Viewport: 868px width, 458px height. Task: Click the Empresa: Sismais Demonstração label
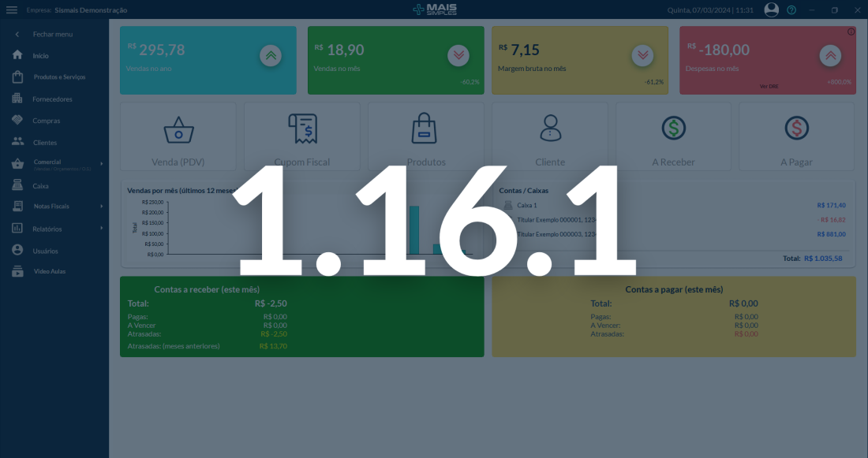(x=77, y=10)
